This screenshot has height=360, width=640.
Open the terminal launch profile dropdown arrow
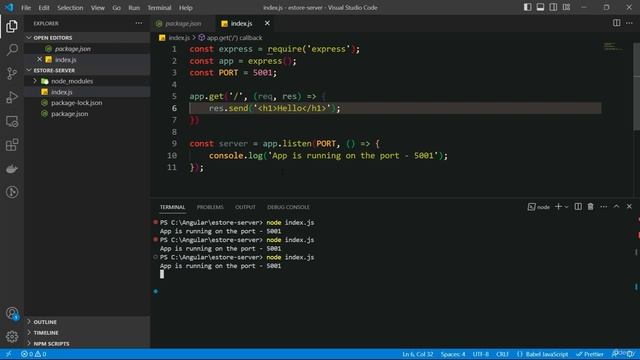coord(566,207)
